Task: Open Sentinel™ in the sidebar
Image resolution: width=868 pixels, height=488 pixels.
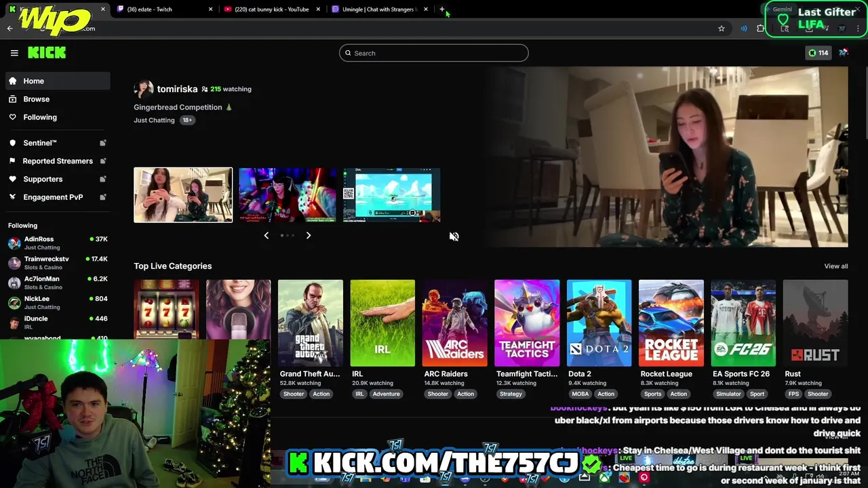Action: coord(58,143)
